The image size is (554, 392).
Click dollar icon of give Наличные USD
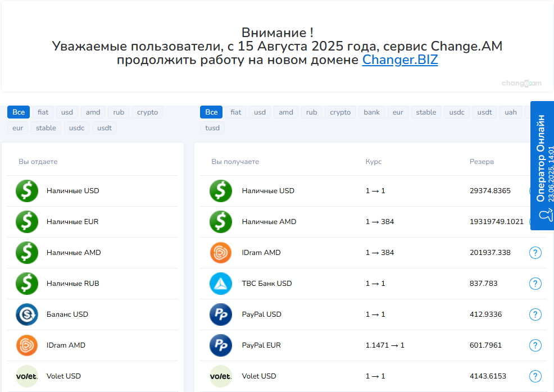[x=27, y=191]
